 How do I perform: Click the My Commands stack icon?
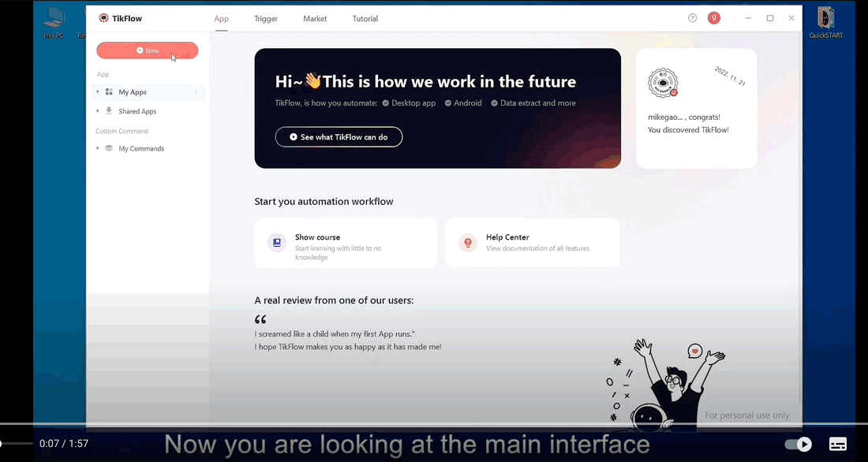109,148
